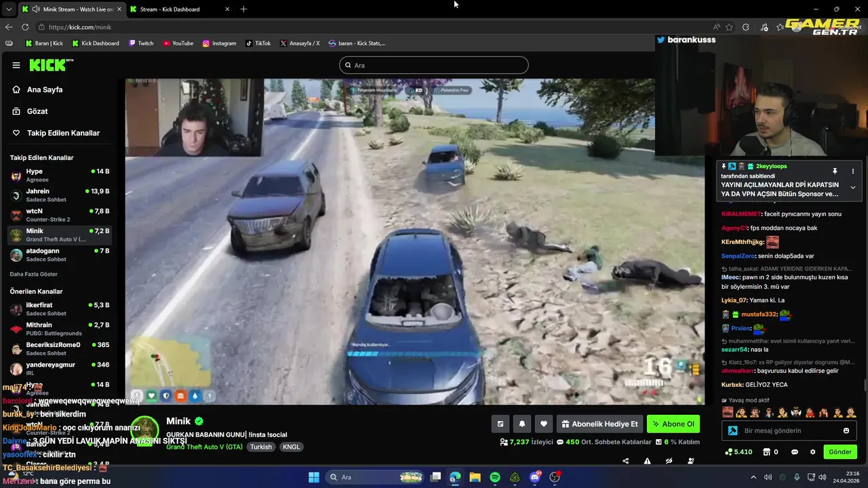Open the wtcN channel in the sidebar
Viewport: 868px width, 488px height.
point(60,215)
